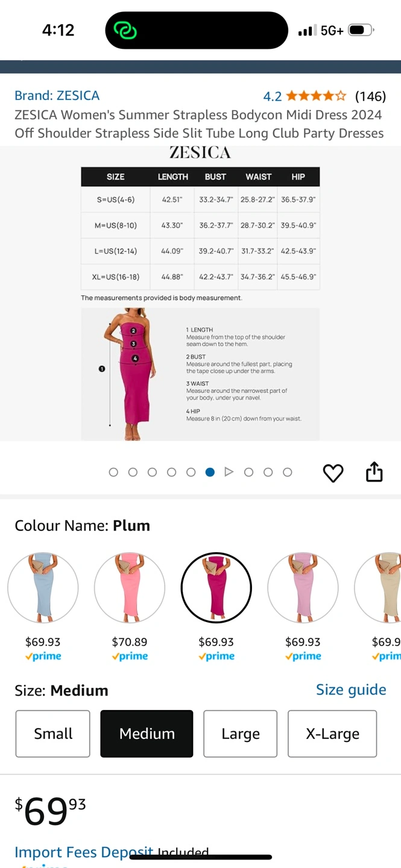Image resolution: width=401 pixels, height=868 pixels.
Task: Open Import Fees Deposit details
Action: click(84, 852)
